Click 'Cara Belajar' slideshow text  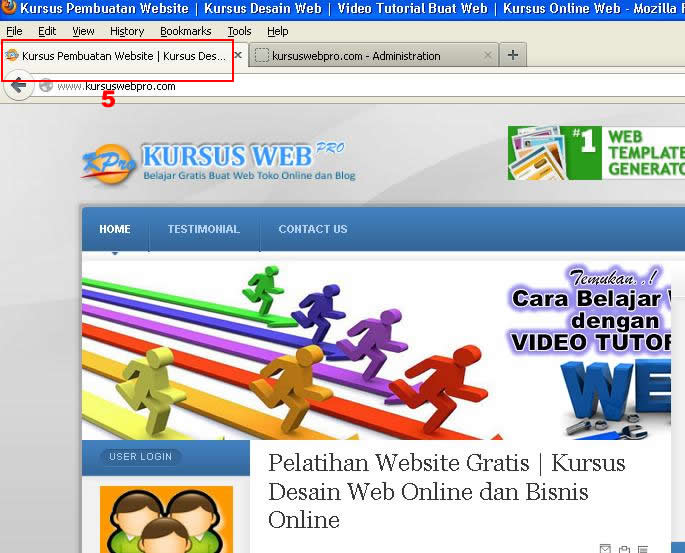click(586, 299)
